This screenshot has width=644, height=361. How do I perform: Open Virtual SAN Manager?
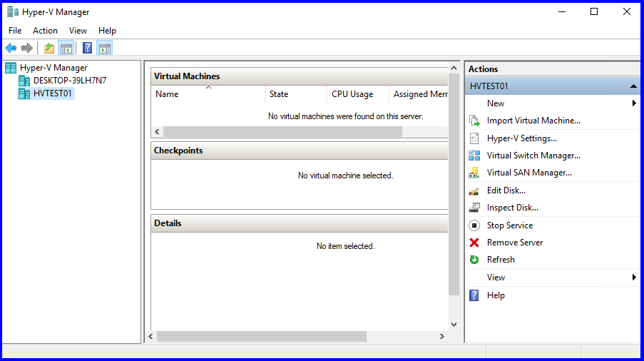(529, 173)
